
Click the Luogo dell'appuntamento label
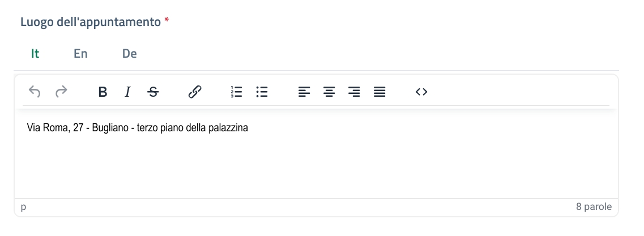91,22
